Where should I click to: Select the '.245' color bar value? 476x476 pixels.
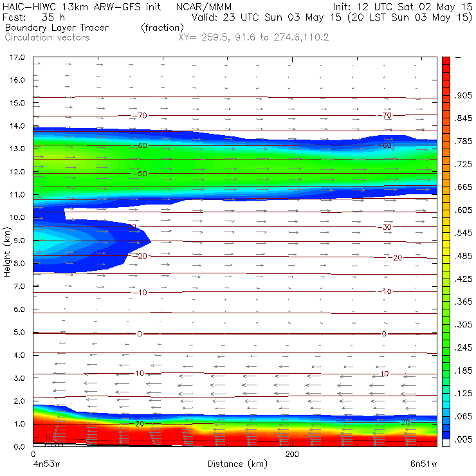(464, 347)
